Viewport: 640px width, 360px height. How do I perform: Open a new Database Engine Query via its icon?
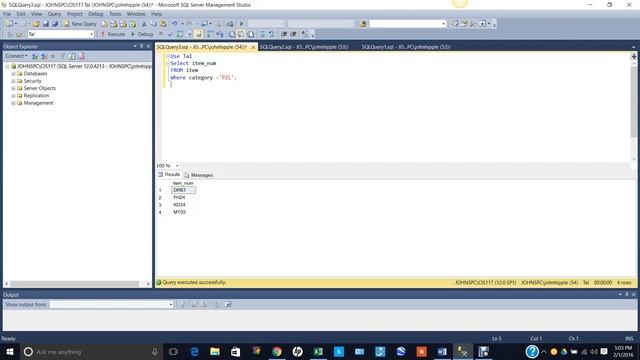pyautogui.click(x=105, y=24)
